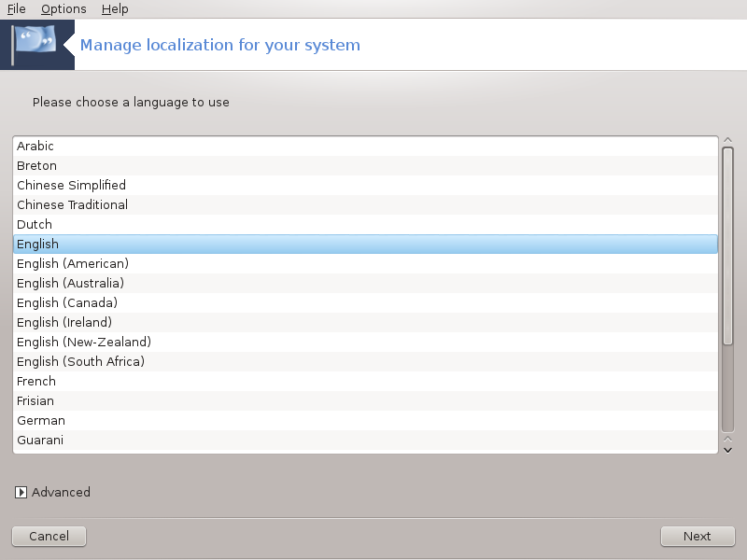Image resolution: width=747 pixels, height=560 pixels.
Task: Expand the Advanced options triangle
Action: (21, 493)
